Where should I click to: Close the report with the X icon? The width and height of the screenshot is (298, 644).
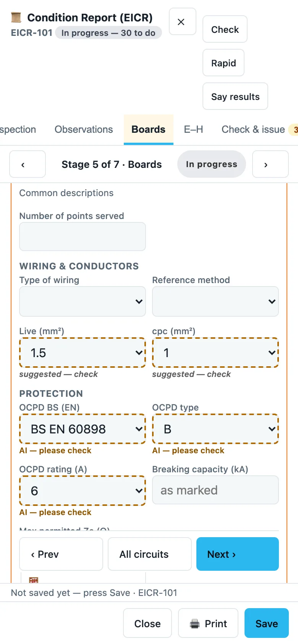coord(183,22)
